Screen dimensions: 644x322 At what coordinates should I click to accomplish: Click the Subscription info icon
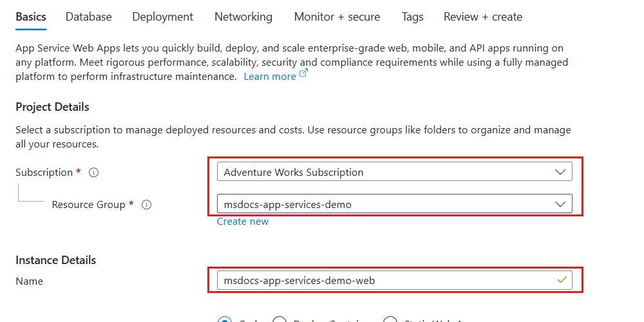(x=93, y=173)
